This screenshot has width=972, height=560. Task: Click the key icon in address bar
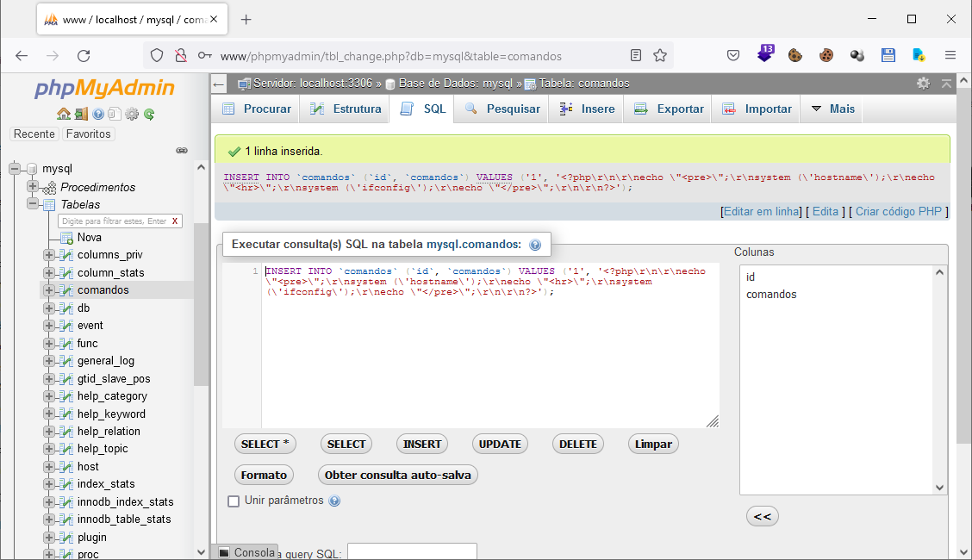pos(204,56)
